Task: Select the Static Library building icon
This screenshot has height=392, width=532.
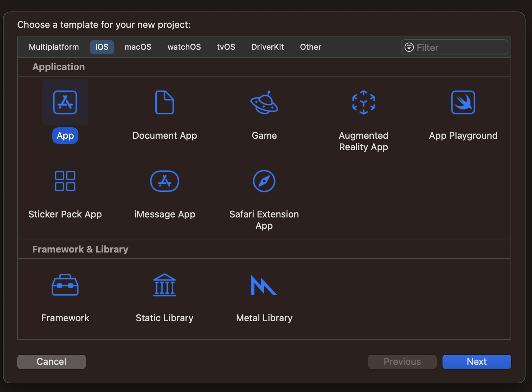Action: [x=165, y=285]
